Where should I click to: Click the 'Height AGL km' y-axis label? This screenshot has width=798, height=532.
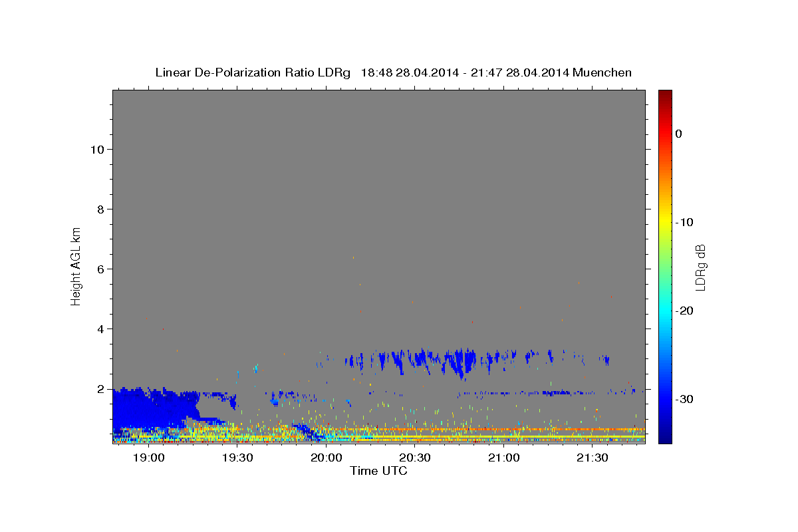[76, 265]
